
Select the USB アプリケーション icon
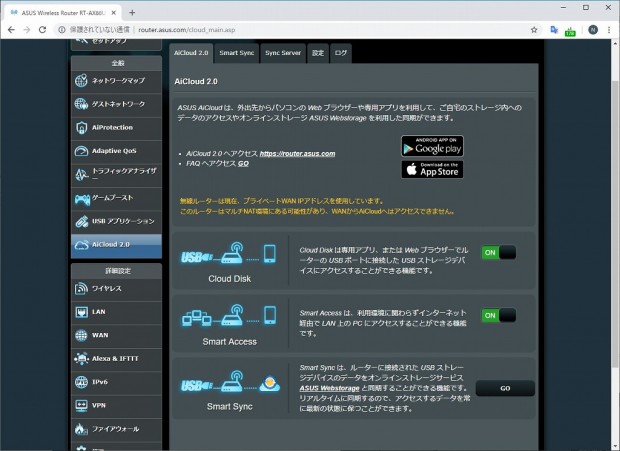click(81, 221)
